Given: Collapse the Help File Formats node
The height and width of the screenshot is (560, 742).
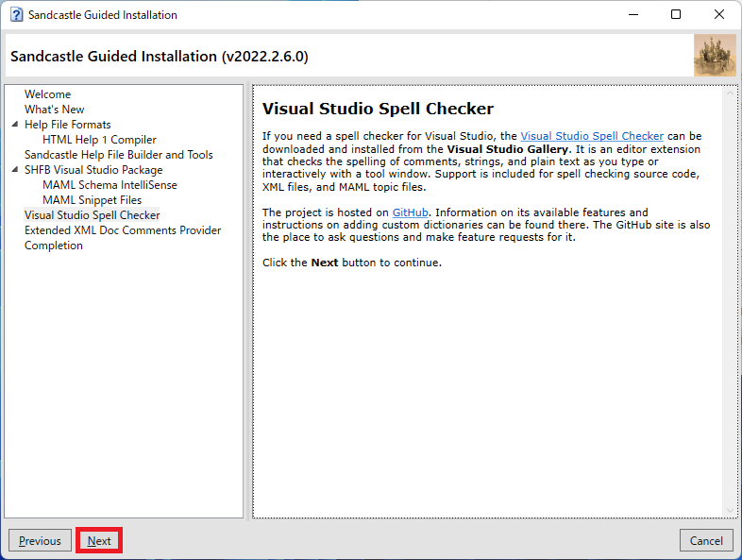Looking at the screenshot, I should pos(15,124).
